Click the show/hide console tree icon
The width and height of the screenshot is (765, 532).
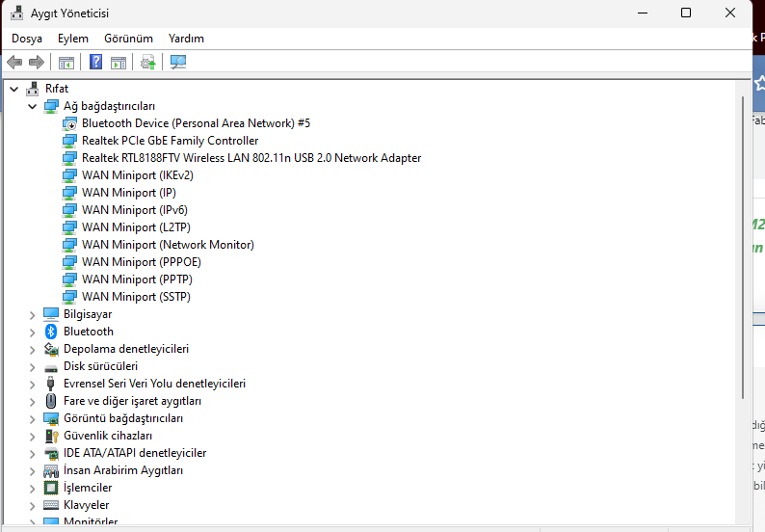(x=66, y=63)
